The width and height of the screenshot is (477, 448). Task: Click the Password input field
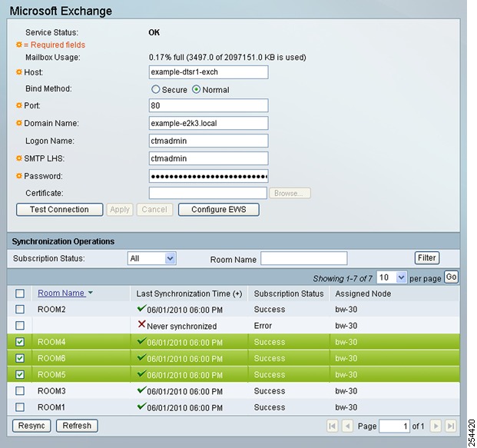(x=208, y=176)
